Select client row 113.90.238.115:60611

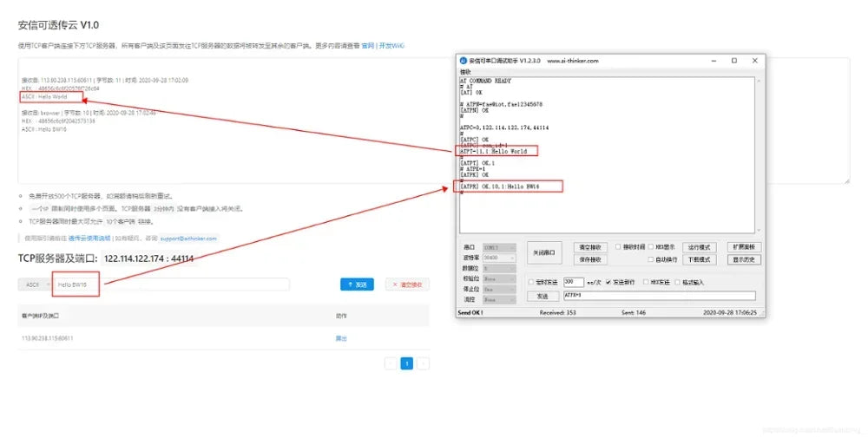click(224, 338)
